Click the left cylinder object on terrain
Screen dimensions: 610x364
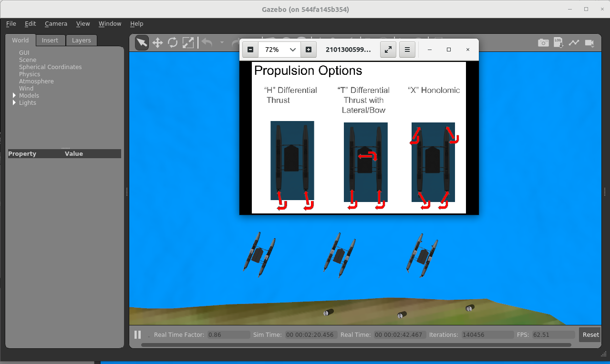point(329,312)
